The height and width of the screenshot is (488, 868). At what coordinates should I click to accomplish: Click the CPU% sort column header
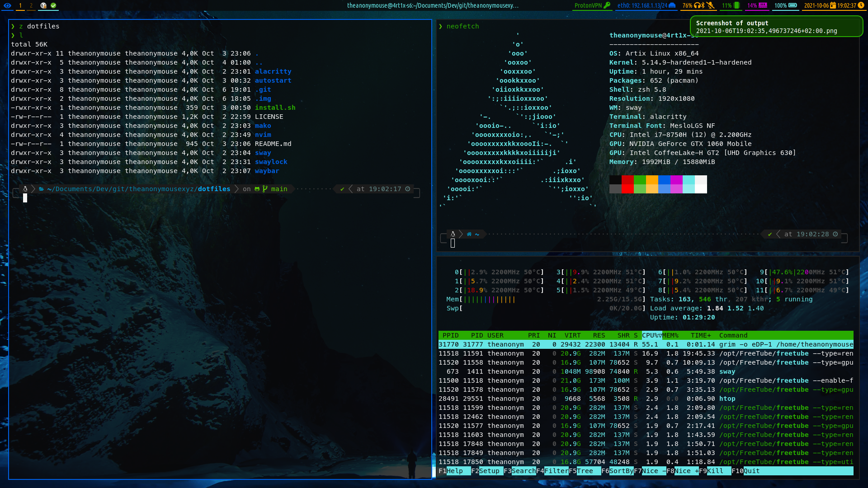(x=652, y=335)
